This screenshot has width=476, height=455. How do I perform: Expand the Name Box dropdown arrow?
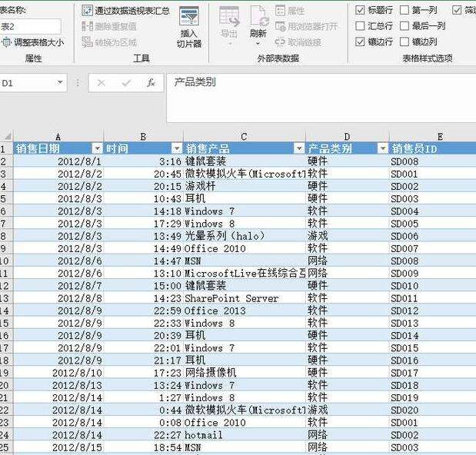point(60,82)
